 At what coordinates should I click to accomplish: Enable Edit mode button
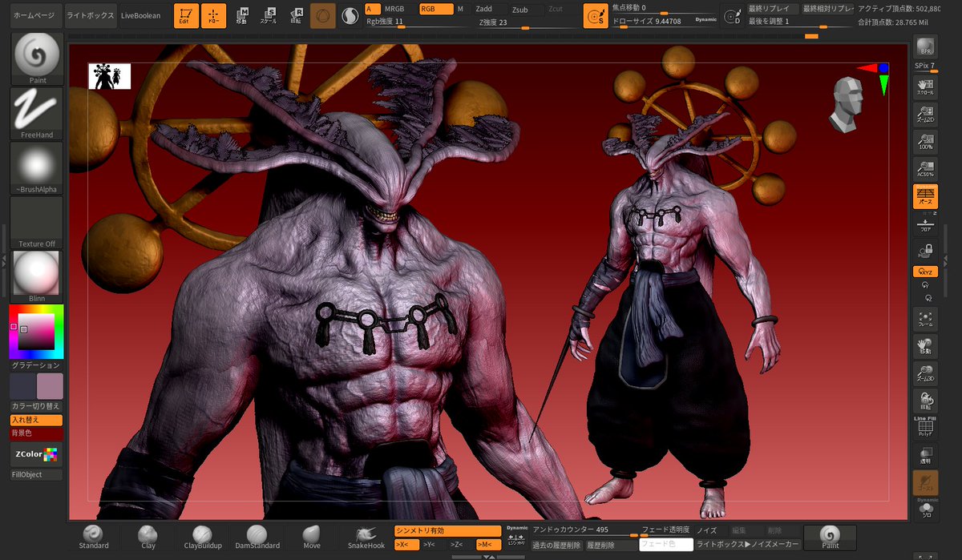click(185, 16)
